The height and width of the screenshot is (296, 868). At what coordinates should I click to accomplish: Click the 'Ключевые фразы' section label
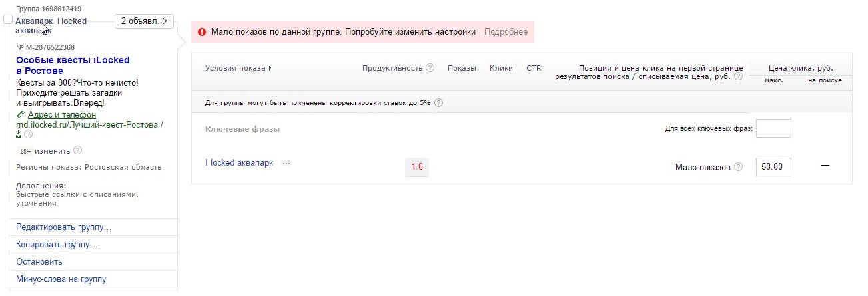(x=242, y=129)
